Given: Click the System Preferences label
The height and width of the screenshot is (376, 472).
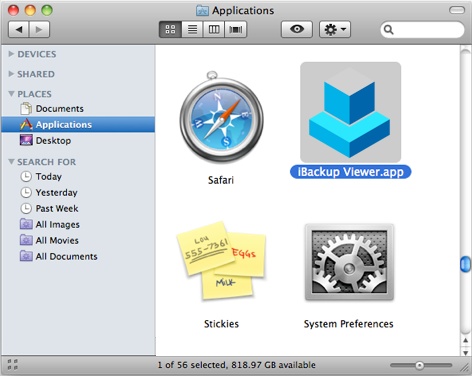Looking at the screenshot, I should pyautogui.click(x=348, y=324).
